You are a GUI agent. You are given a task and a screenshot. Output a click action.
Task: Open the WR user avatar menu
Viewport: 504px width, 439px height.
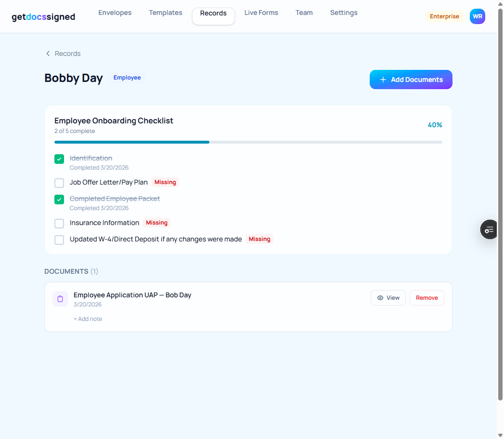tap(477, 16)
